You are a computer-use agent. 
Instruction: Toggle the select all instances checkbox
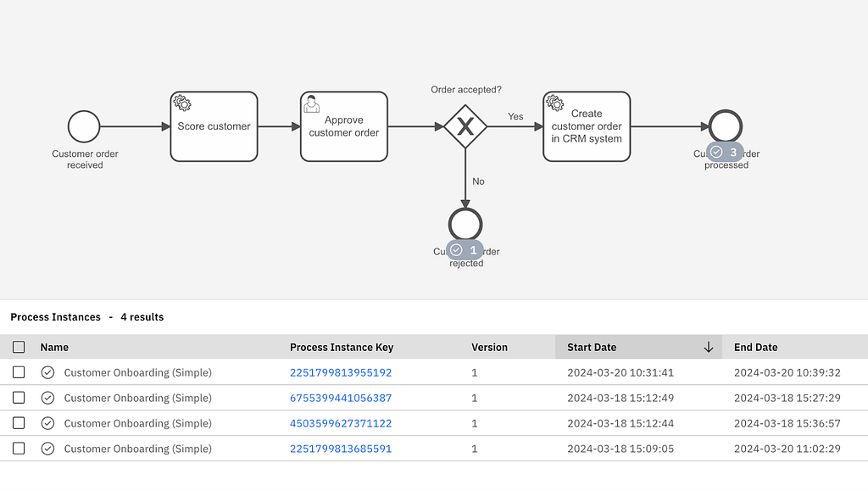coord(19,347)
